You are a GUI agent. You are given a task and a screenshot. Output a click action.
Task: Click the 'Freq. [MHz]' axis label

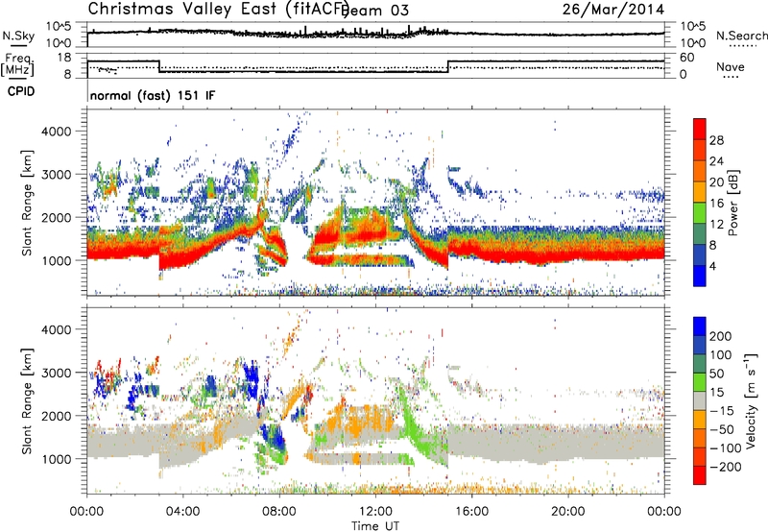17,65
